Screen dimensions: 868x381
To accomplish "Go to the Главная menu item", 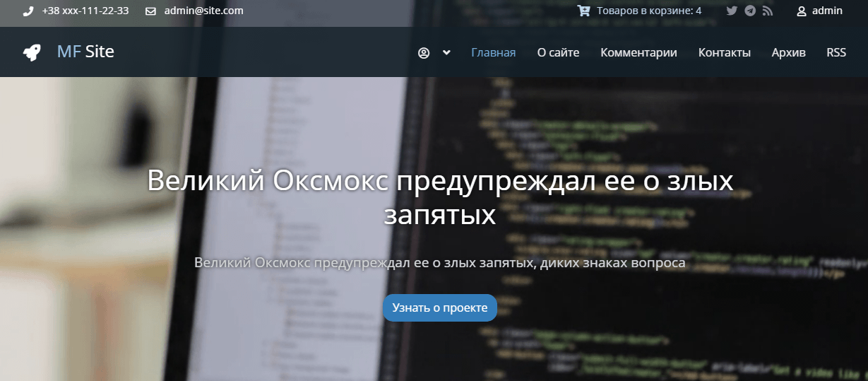I will coord(493,52).
